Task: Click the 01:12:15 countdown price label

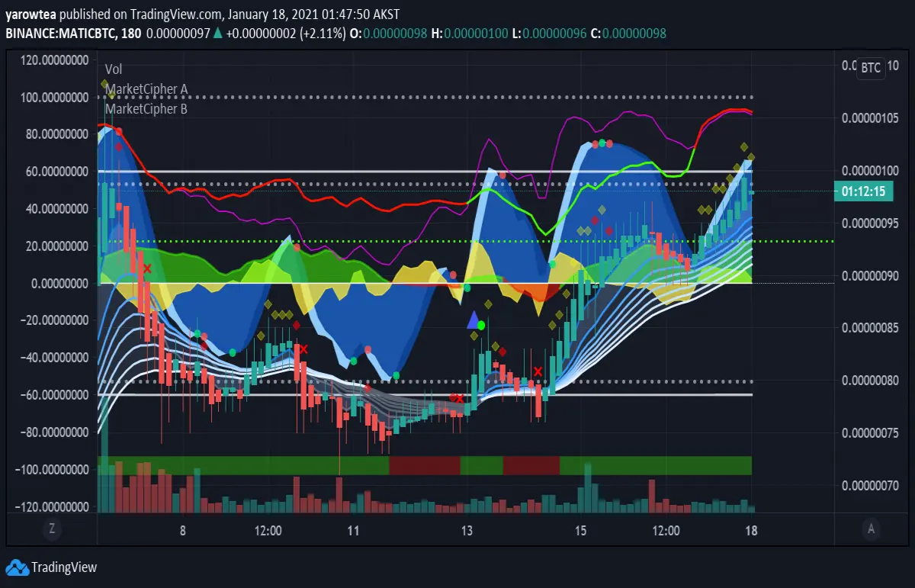Action: point(864,192)
